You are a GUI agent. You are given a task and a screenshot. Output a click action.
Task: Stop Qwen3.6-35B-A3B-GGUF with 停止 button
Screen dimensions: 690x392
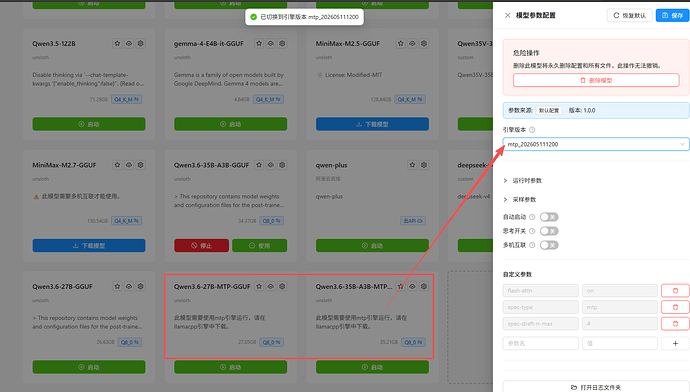pos(202,245)
